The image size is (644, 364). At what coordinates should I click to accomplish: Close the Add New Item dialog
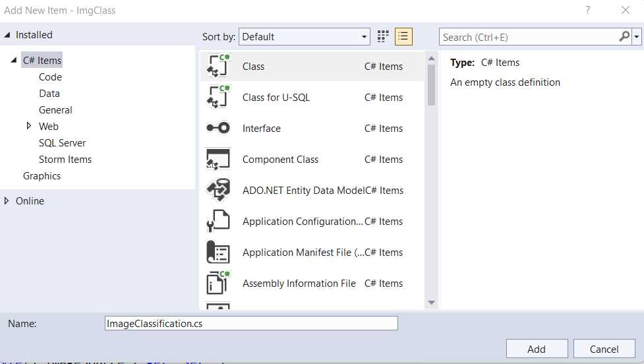(625, 11)
